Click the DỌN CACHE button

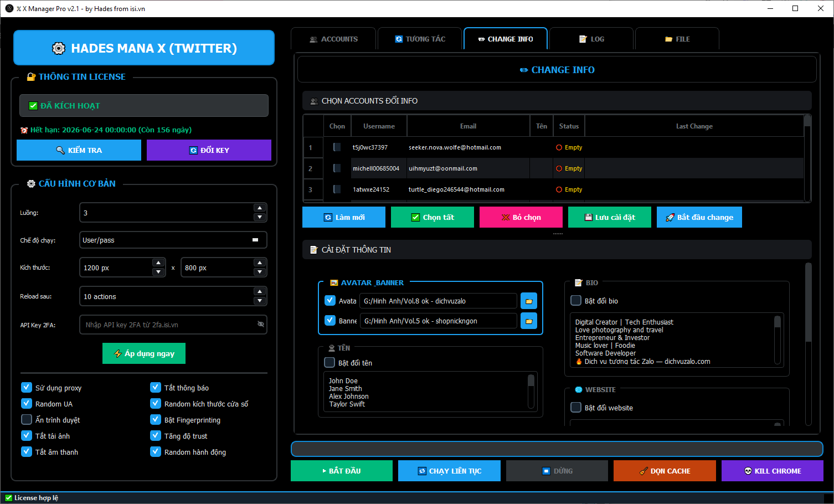click(665, 471)
